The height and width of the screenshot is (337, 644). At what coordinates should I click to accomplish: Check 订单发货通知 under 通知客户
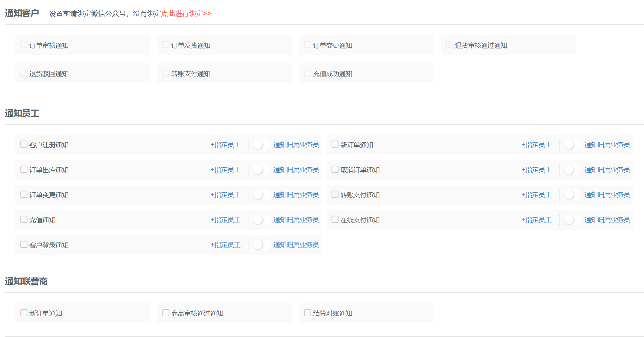(x=166, y=45)
